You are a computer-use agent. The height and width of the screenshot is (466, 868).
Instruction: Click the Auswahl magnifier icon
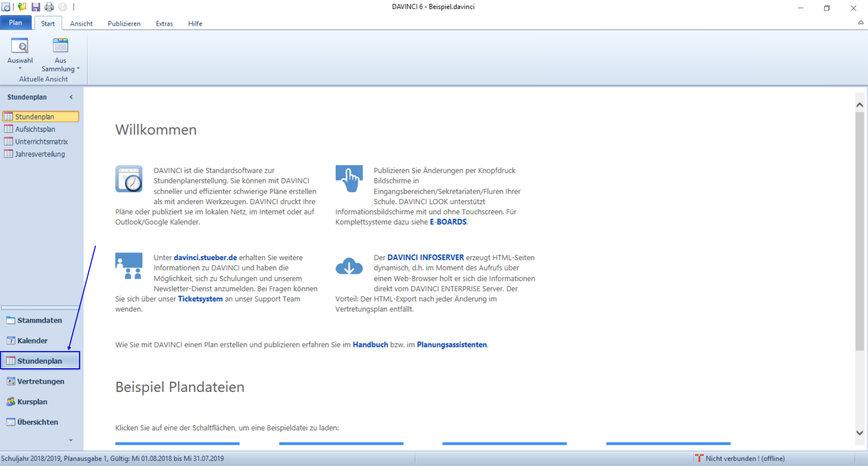20,46
